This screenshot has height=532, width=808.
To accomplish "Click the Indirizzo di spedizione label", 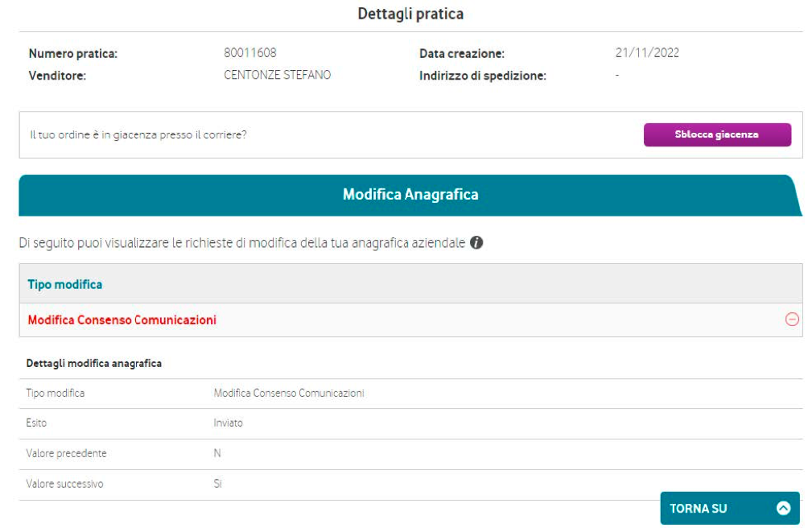I will (483, 76).
